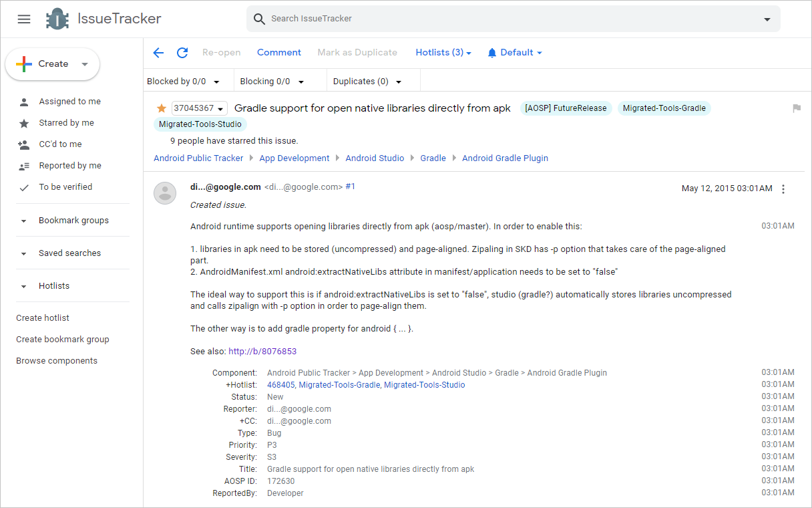Click the #1 comment anchor link
The height and width of the screenshot is (508, 812).
pyautogui.click(x=350, y=187)
